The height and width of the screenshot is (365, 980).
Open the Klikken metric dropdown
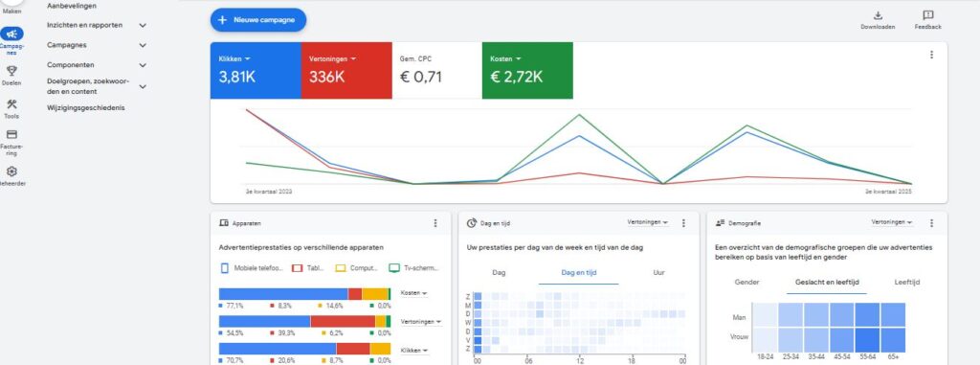point(234,58)
